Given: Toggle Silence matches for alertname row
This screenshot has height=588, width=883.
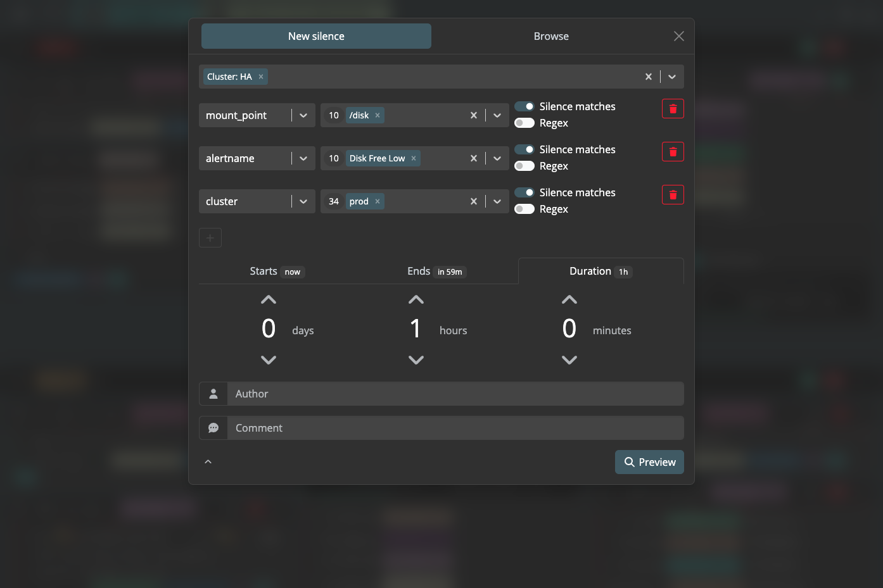Looking at the screenshot, I should pos(524,149).
